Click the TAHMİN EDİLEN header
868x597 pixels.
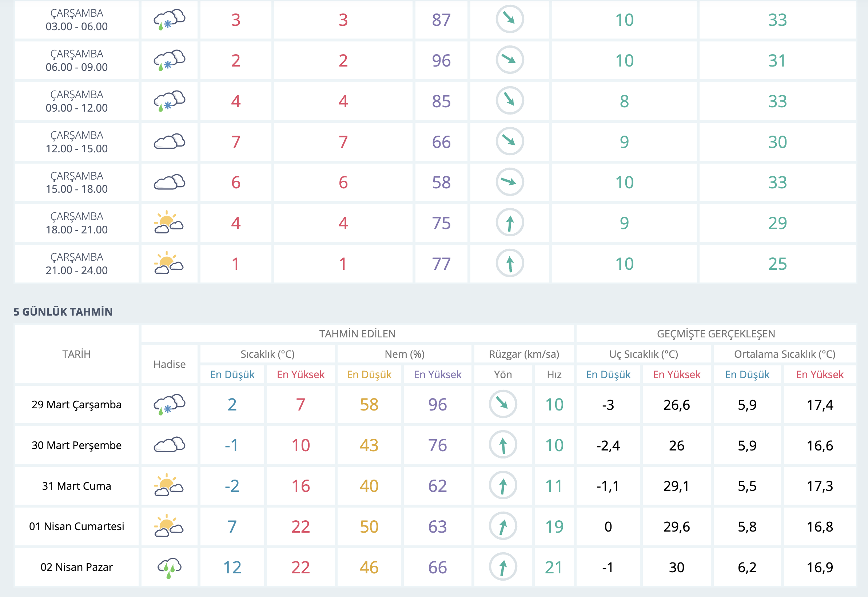click(357, 334)
